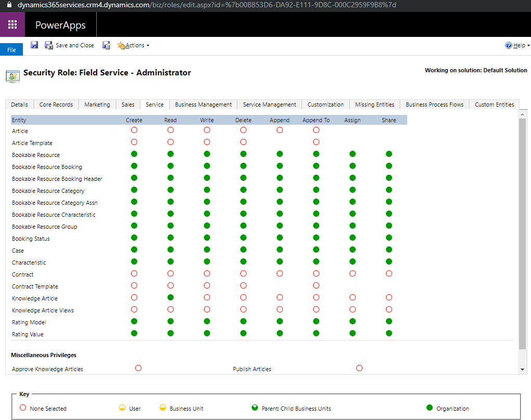Click the Contract Template entity name
This screenshot has width=531, height=420.
click(35, 286)
